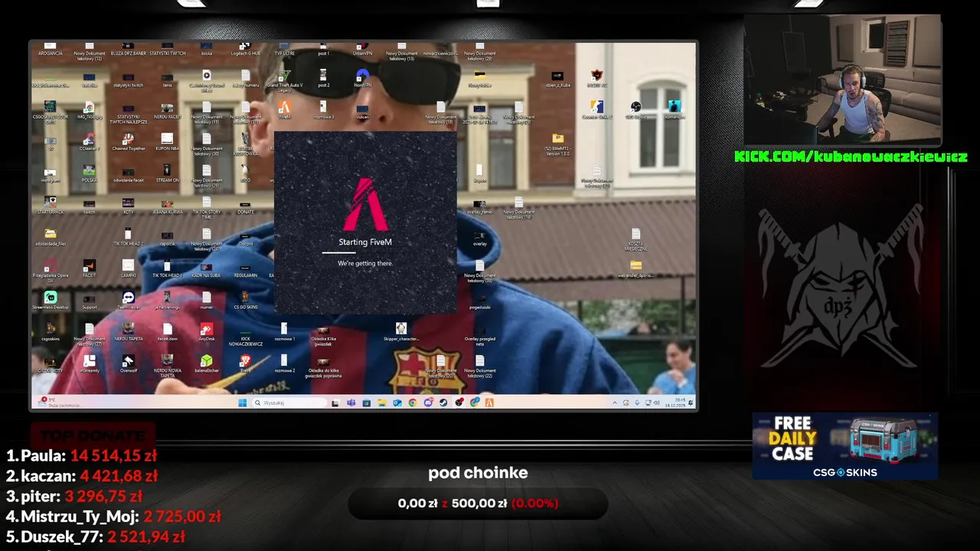Open STATYSTKI TWITCH desktop file
The image size is (980, 551).
point(167,49)
